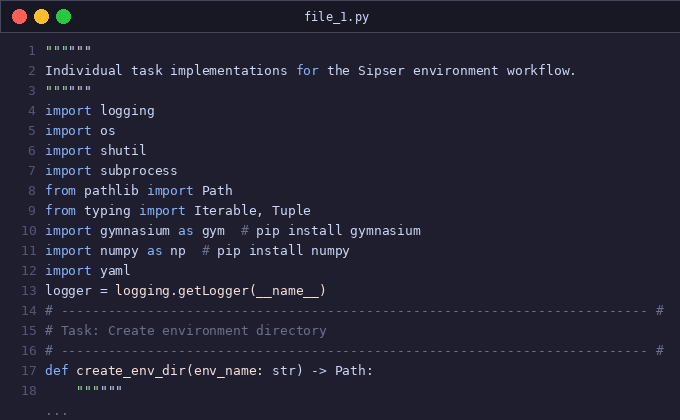Click the closing triple quotes on line 3

69,89
